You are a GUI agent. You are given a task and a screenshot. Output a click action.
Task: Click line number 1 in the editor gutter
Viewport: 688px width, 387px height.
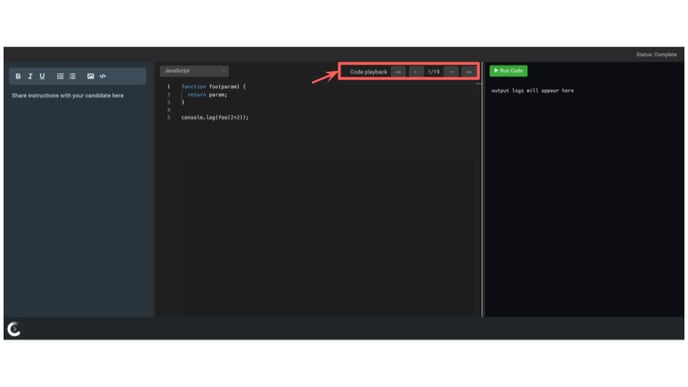[x=168, y=87]
